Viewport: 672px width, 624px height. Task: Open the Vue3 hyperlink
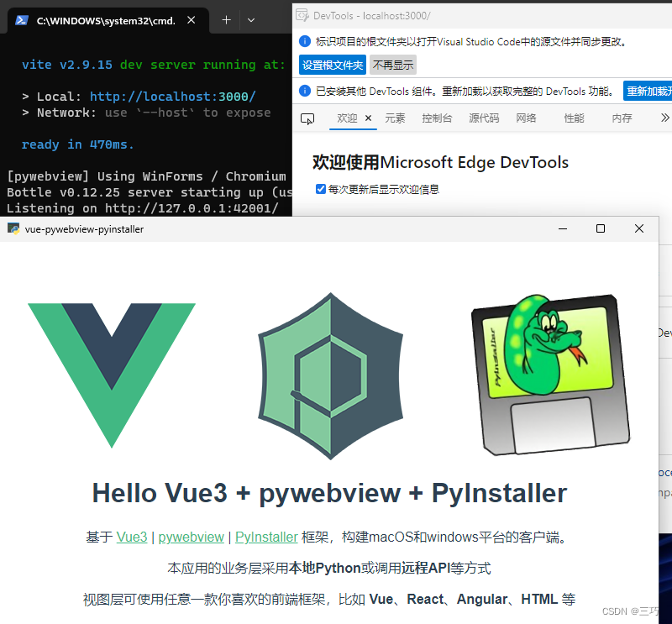(x=132, y=537)
